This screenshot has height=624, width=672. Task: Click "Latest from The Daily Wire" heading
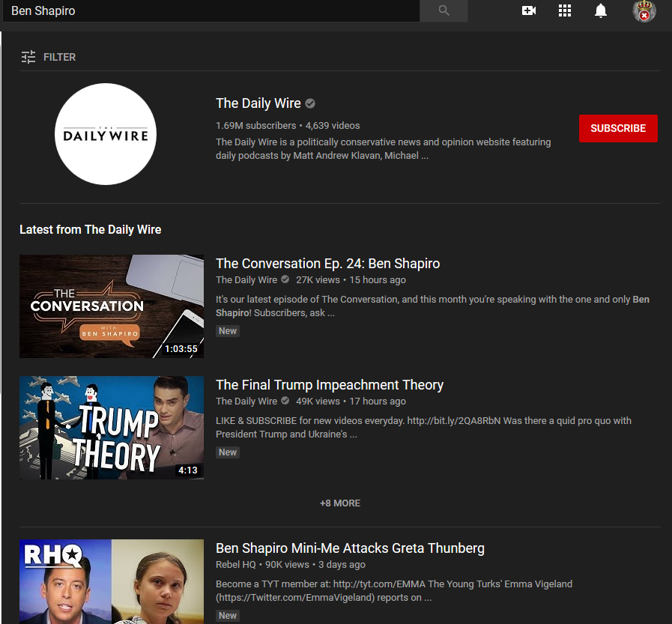(91, 230)
